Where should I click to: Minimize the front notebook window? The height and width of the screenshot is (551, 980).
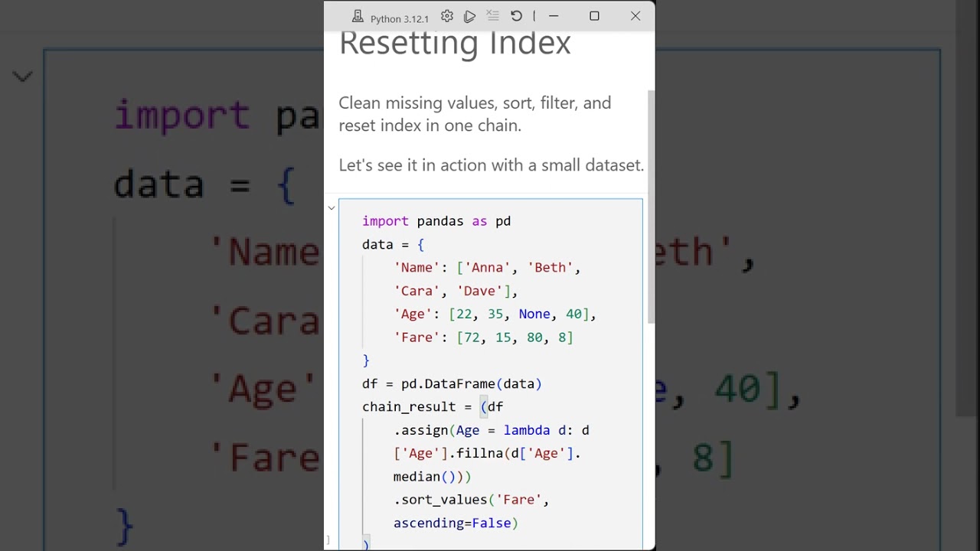[x=554, y=16]
